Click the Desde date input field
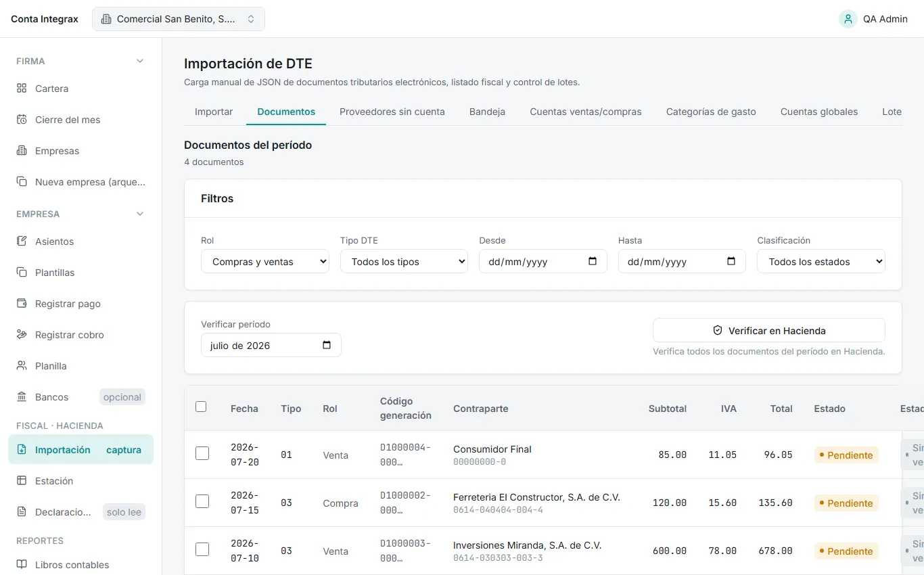 (543, 261)
